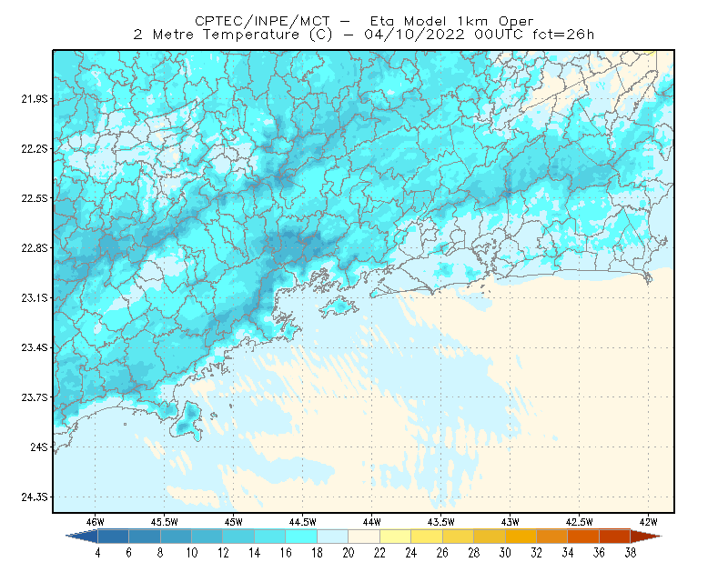Click the latitude label '23.7S'
This screenshot has width=728, height=562.
34,397
